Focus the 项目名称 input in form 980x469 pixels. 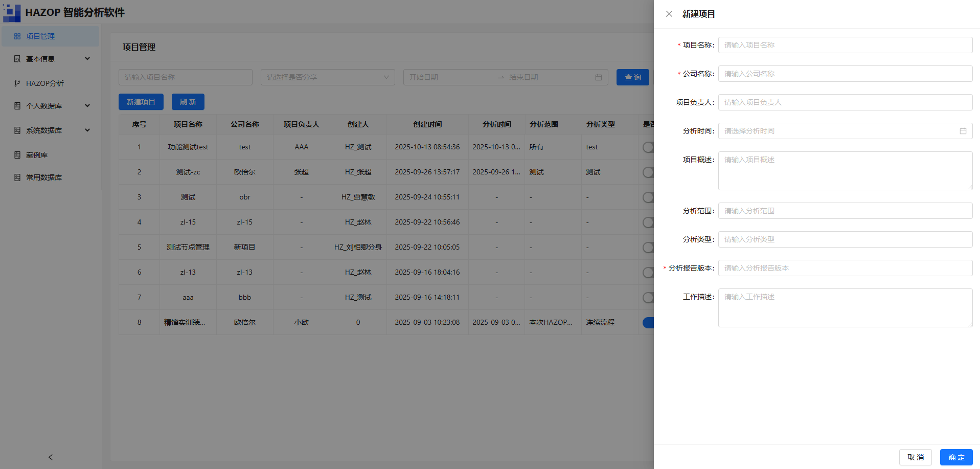coord(845,45)
